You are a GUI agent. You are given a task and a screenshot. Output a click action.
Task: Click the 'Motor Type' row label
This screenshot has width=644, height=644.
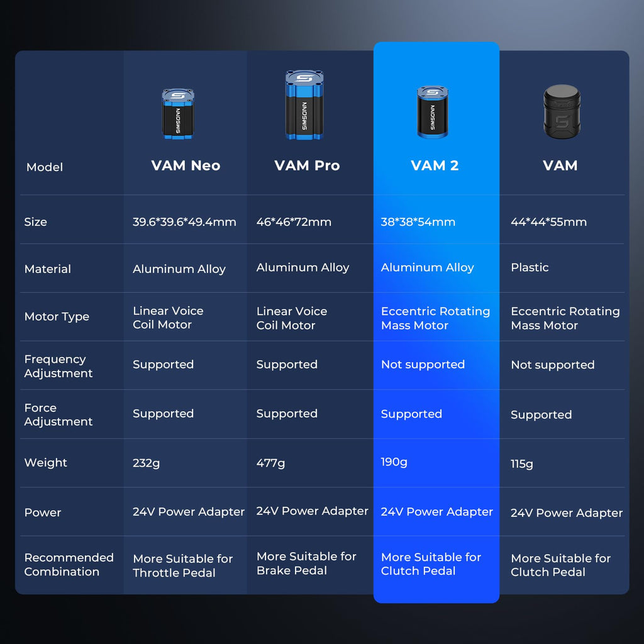(x=57, y=317)
